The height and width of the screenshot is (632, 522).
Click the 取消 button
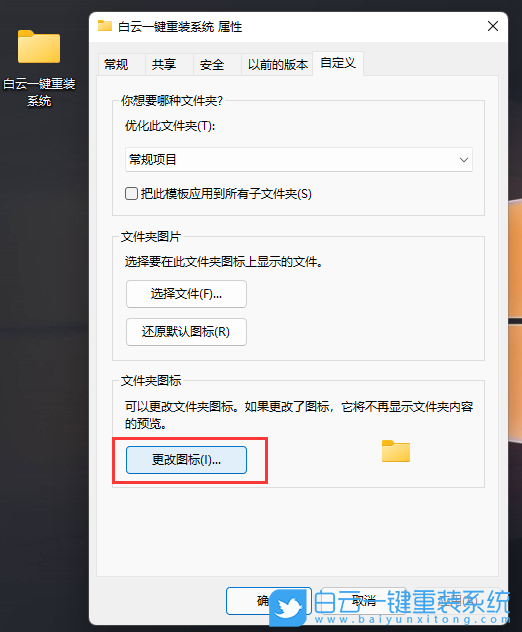(364, 601)
